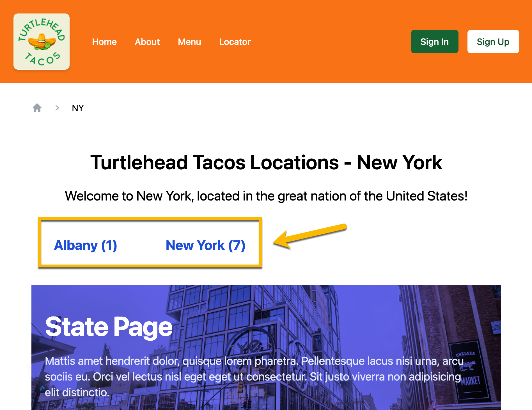The height and width of the screenshot is (410, 532).
Task: Click the Sign In button
Action: tap(434, 42)
